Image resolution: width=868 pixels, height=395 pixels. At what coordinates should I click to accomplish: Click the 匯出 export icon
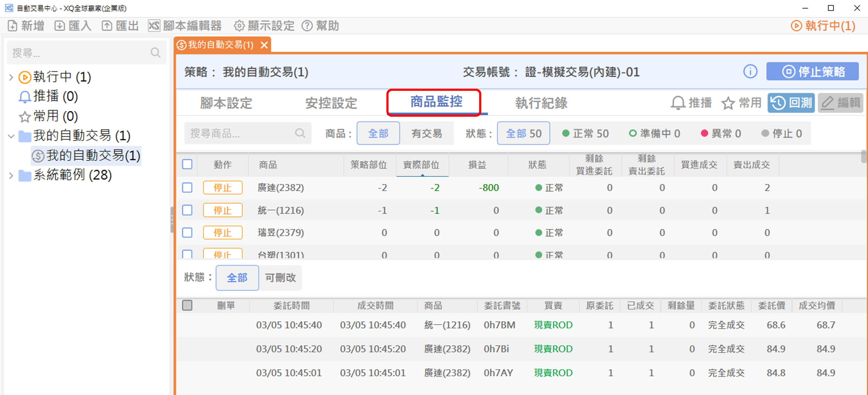107,26
